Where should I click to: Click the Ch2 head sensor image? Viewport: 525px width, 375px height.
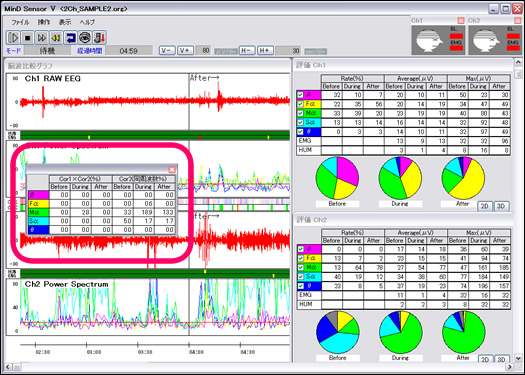click(x=486, y=40)
